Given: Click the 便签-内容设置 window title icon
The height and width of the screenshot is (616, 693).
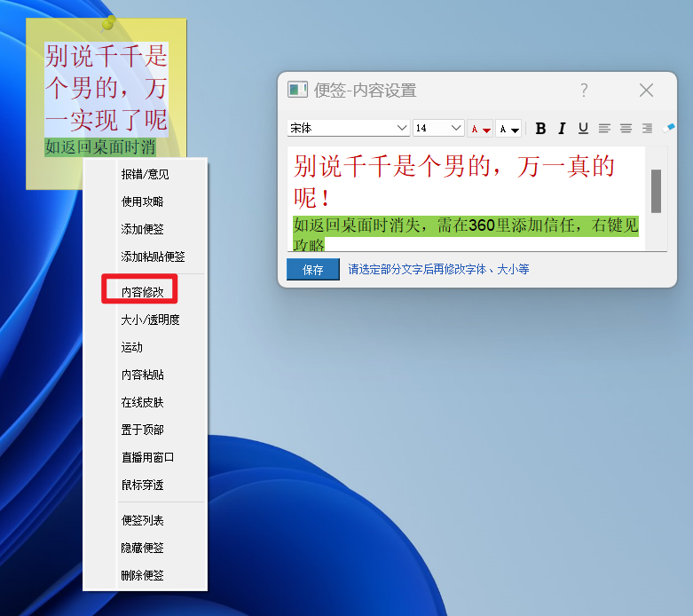Looking at the screenshot, I should pos(297,90).
